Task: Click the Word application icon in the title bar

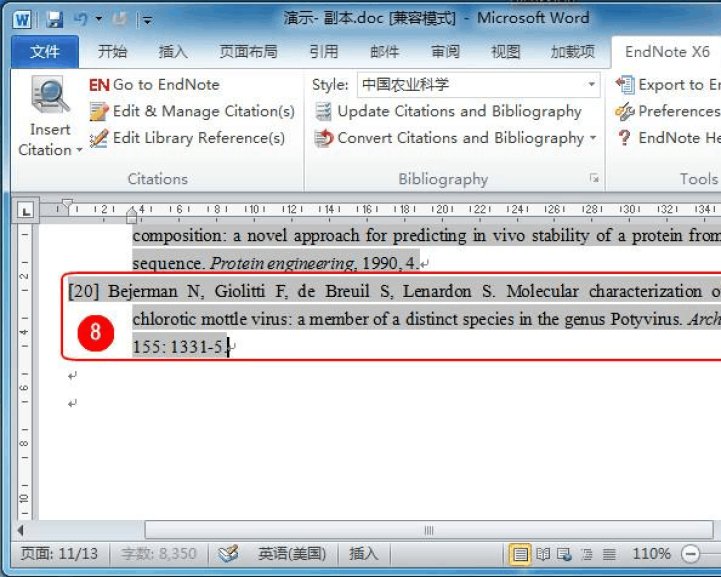Action: click(x=22, y=20)
